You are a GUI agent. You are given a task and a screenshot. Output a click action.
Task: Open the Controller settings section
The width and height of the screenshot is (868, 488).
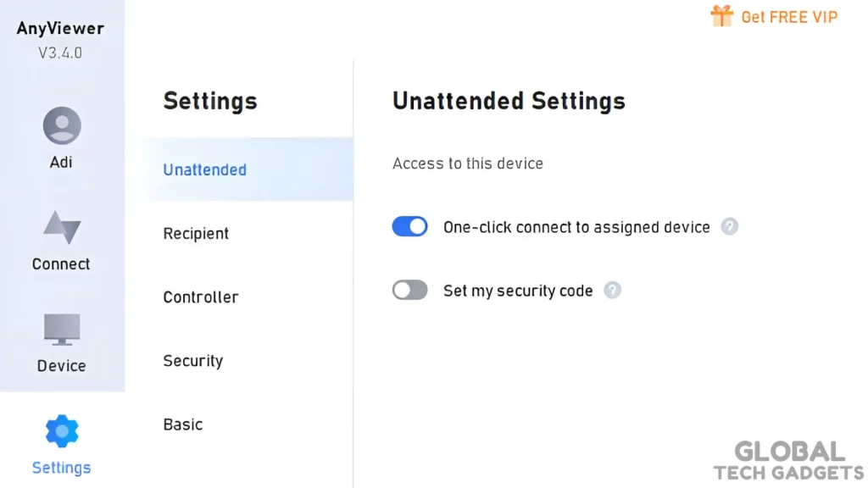pos(200,297)
